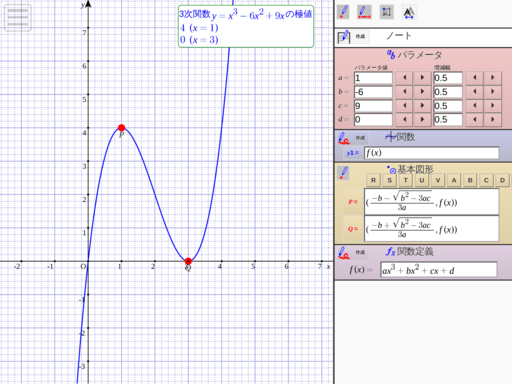This screenshot has height=384, width=512.
Task: Click the f(x) definition field ax³+bx²+cx+d
Action: point(439,270)
